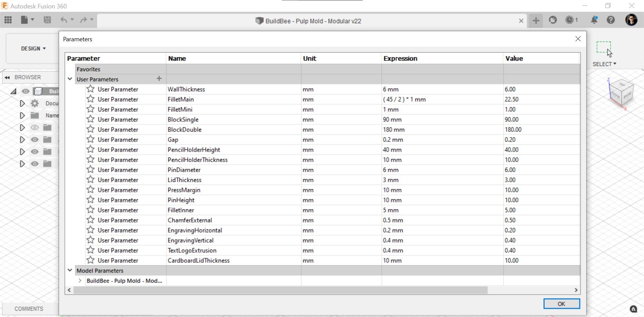Expand the Document Settings browser node
644x317 pixels.
coord(22,103)
